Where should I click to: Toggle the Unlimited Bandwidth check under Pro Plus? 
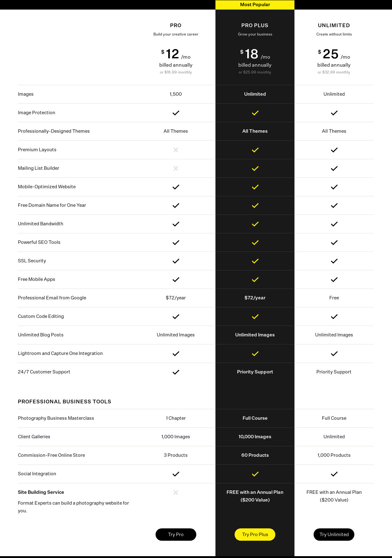click(x=255, y=224)
